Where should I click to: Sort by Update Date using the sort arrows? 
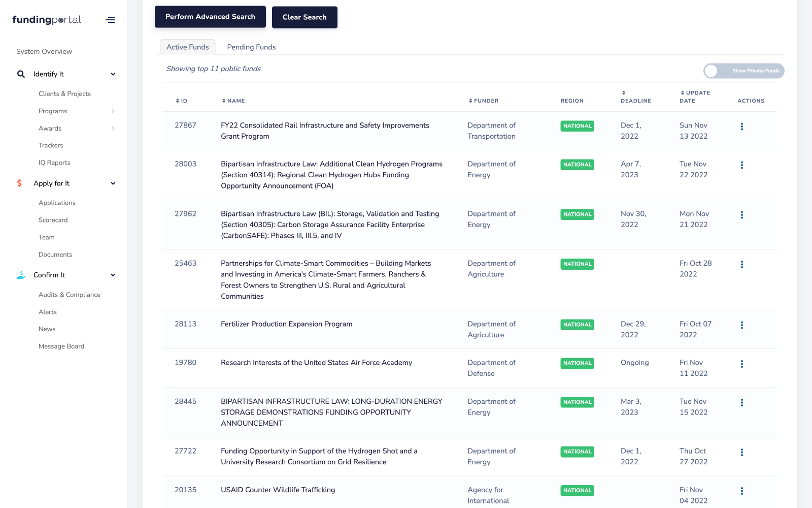point(682,92)
